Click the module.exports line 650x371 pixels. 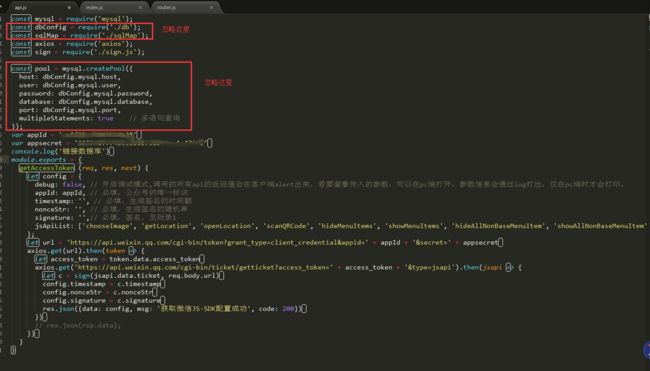(x=46, y=160)
